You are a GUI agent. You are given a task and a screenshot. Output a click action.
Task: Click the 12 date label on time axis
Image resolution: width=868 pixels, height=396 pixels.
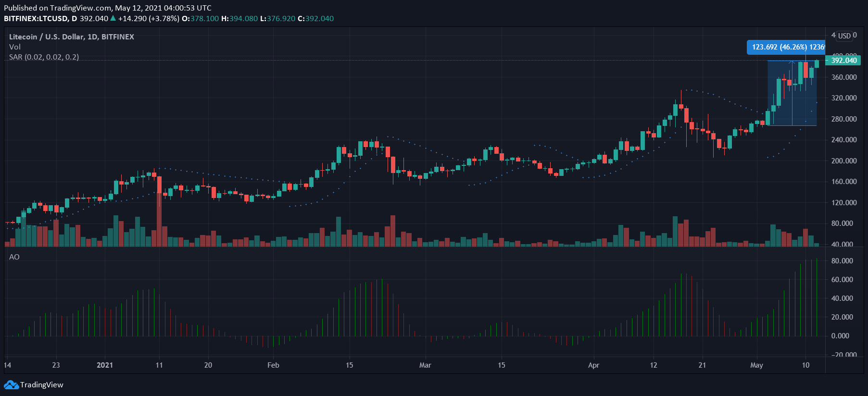(x=654, y=365)
